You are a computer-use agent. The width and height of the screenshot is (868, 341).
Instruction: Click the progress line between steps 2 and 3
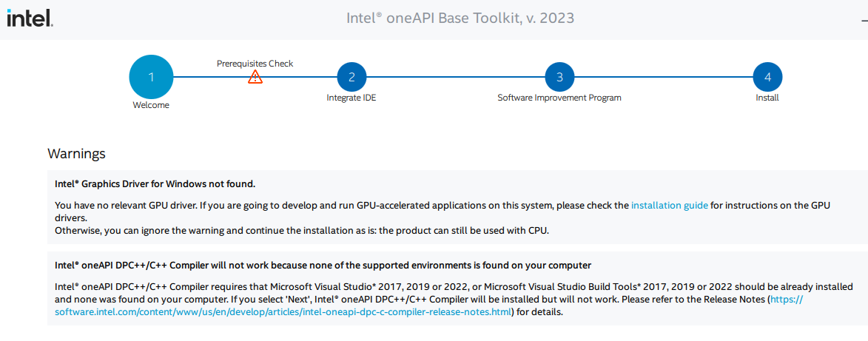(x=456, y=77)
